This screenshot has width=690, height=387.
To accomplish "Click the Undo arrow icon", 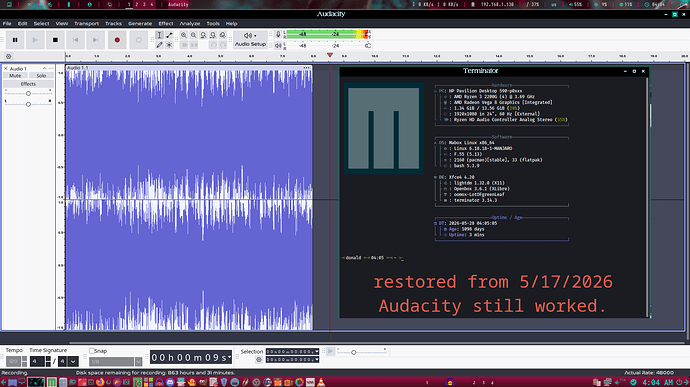I will (213, 45).
